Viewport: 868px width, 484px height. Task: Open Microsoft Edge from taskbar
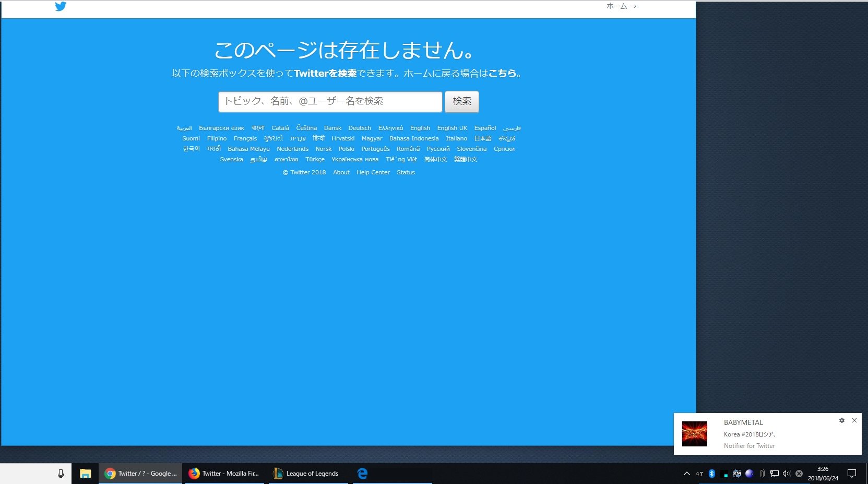coord(362,474)
